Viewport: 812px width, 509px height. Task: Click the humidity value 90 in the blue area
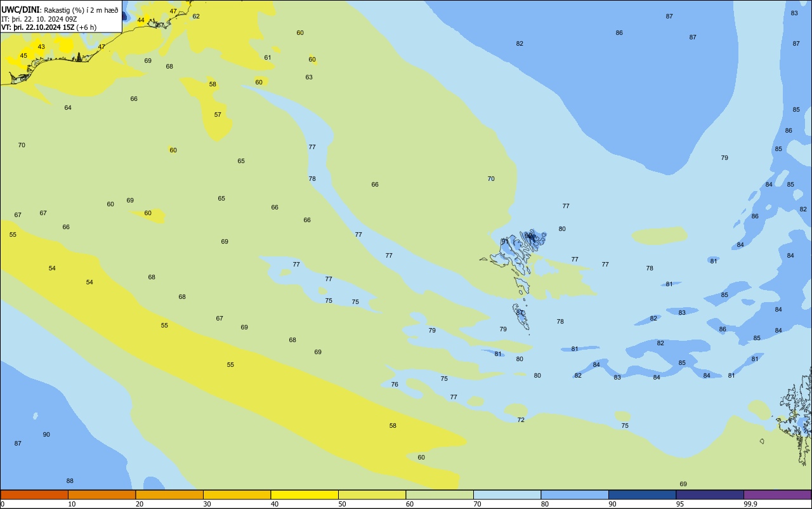[x=46, y=435]
